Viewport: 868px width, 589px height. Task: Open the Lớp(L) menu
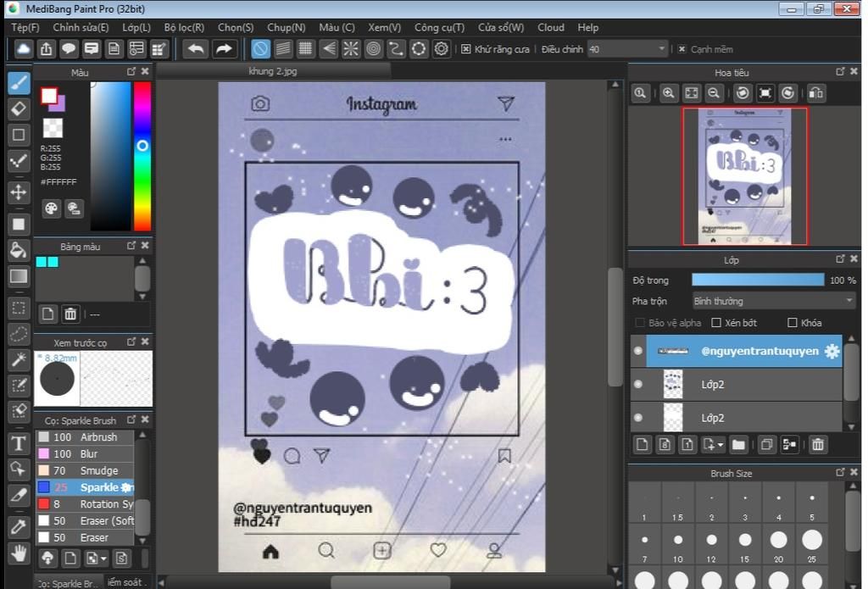(x=136, y=27)
